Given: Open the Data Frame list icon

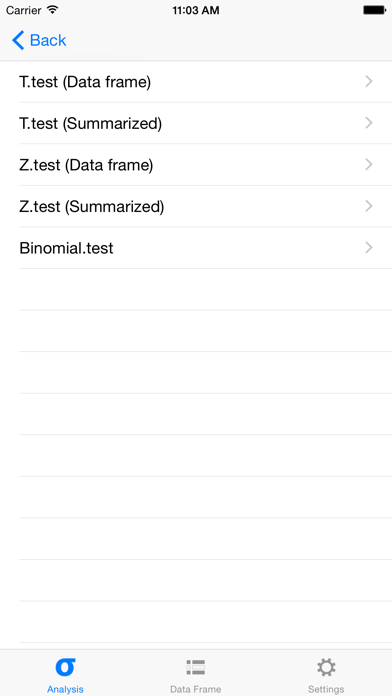Looking at the screenshot, I should click(195, 667).
